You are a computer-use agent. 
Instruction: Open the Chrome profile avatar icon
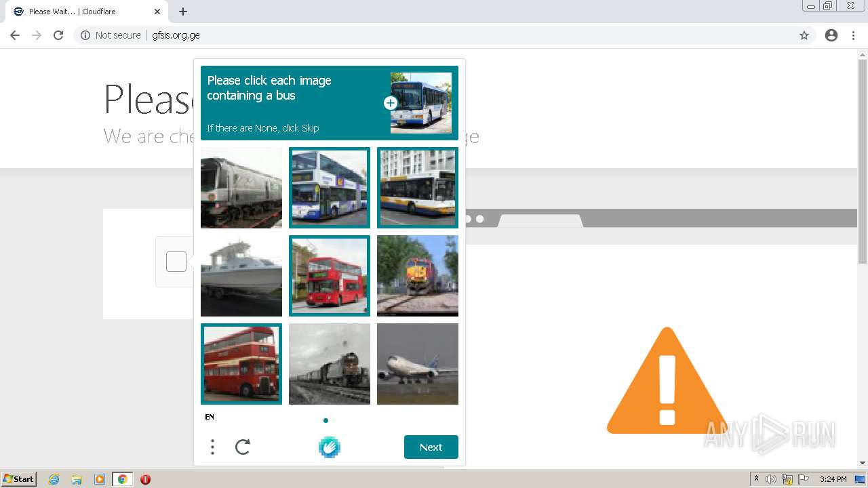tap(831, 35)
